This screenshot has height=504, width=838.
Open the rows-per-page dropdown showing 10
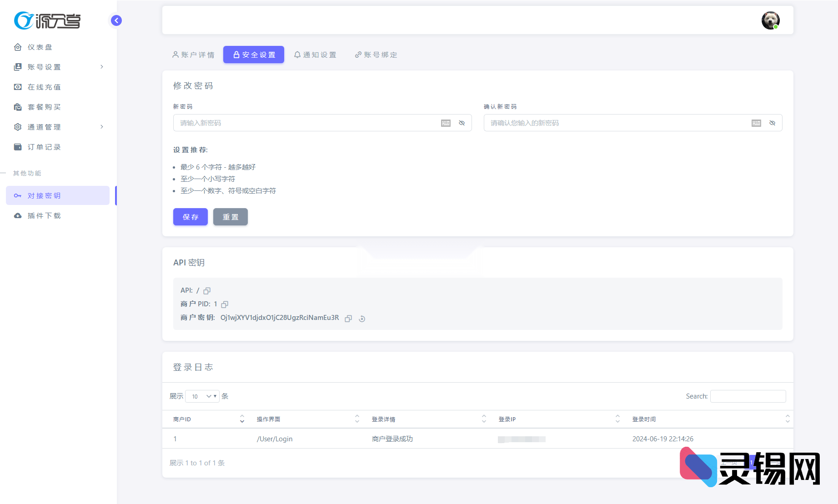202,396
